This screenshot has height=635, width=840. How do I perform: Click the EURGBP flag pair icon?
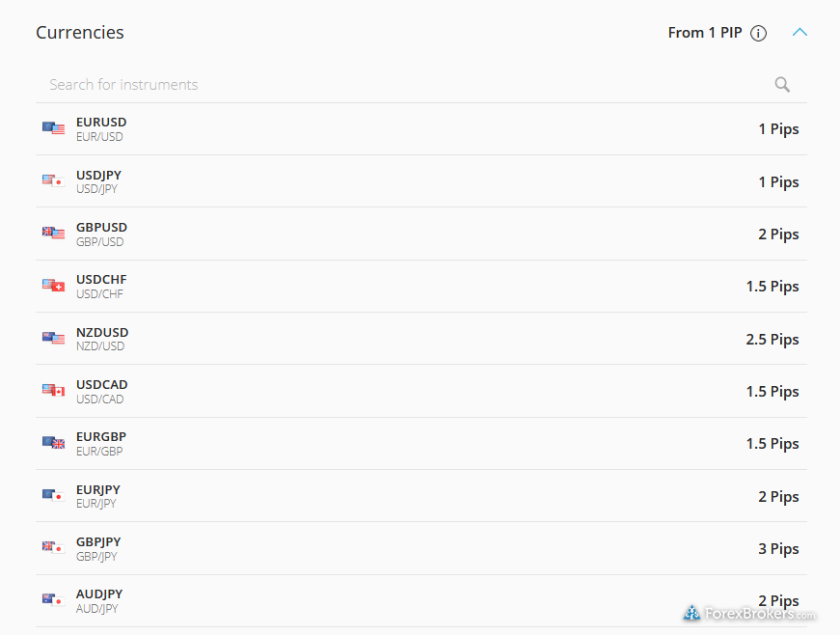tap(54, 443)
